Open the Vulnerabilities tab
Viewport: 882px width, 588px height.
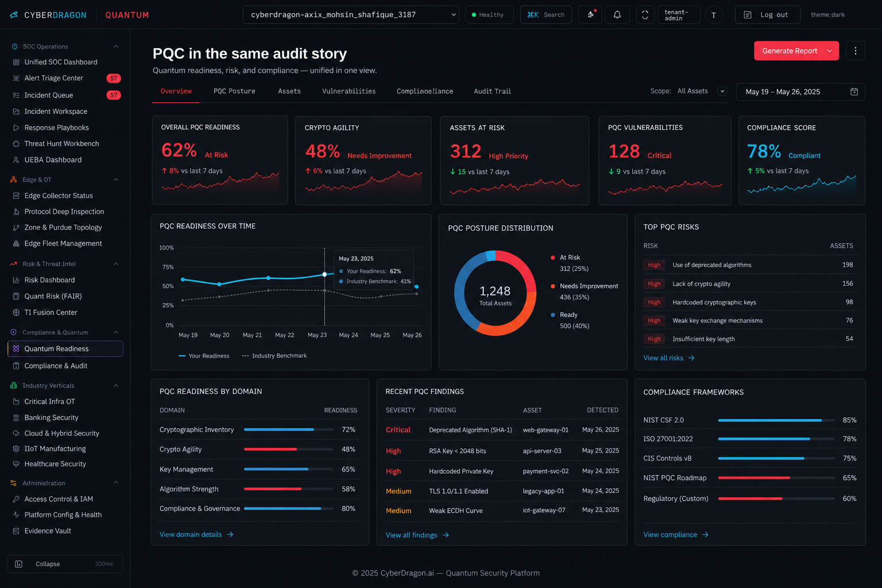tap(349, 91)
